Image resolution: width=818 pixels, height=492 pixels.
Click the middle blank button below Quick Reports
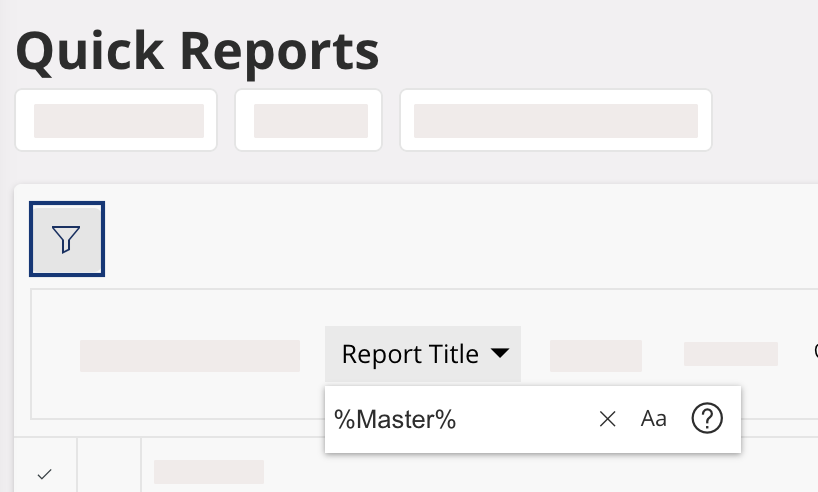click(309, 120)
